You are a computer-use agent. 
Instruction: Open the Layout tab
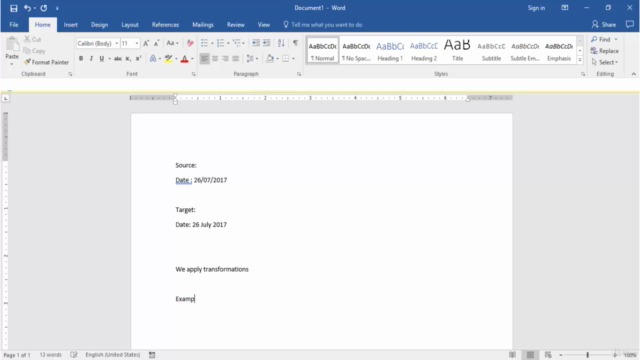tap(130, 25)
